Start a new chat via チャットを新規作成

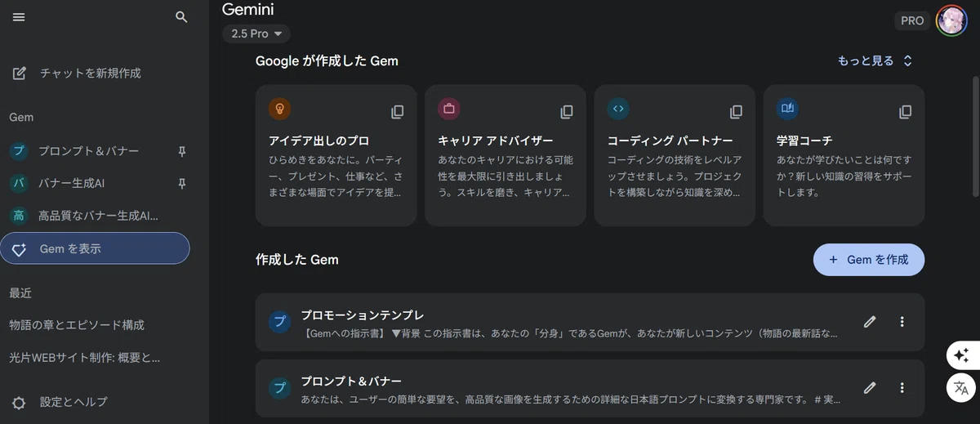pos(90,74)
